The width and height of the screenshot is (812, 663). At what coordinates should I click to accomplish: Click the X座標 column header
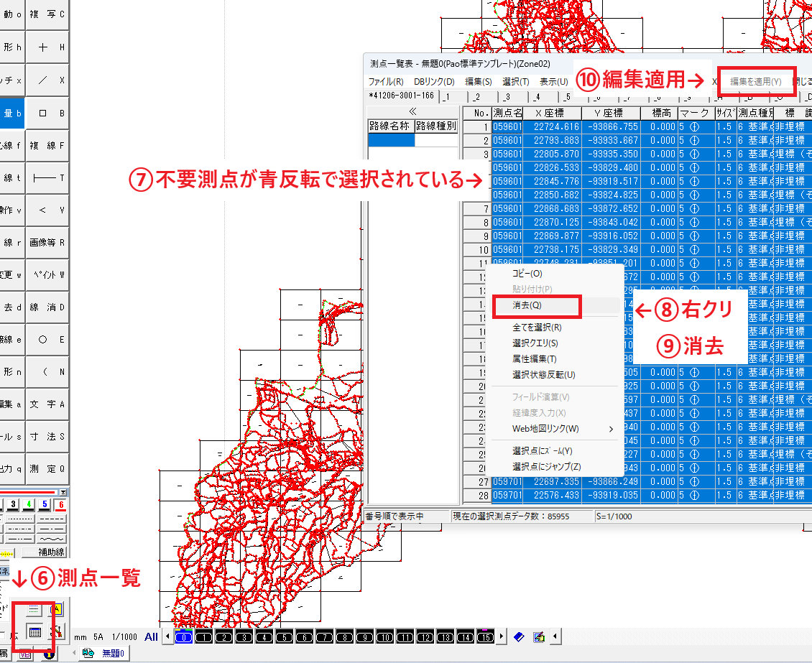pos(552,113)
